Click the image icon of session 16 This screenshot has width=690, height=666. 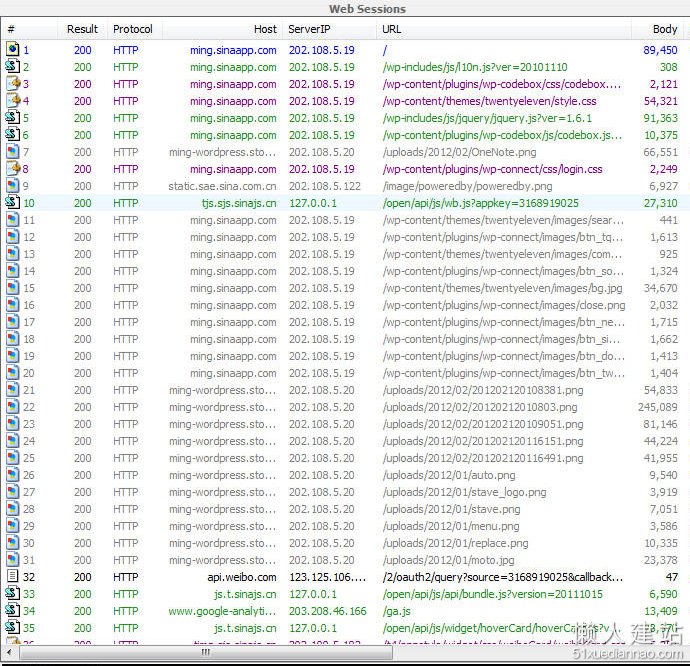13,305
